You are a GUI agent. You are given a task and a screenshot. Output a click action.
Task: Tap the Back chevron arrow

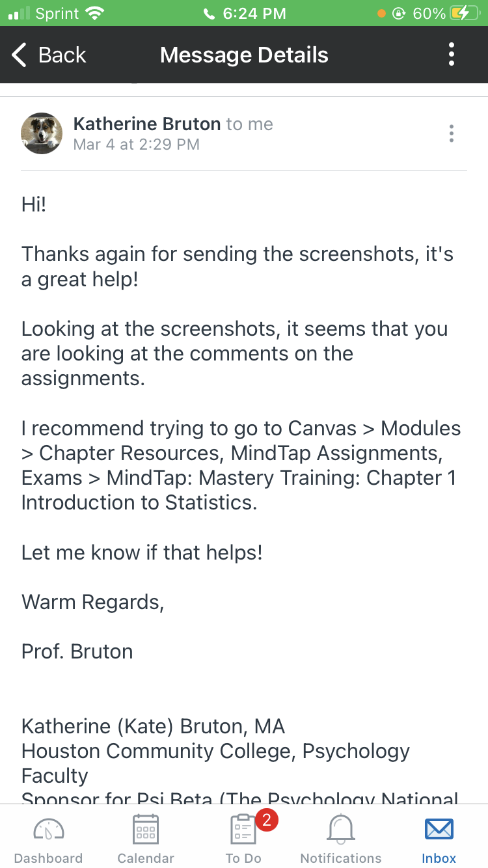tap(20, 55)
